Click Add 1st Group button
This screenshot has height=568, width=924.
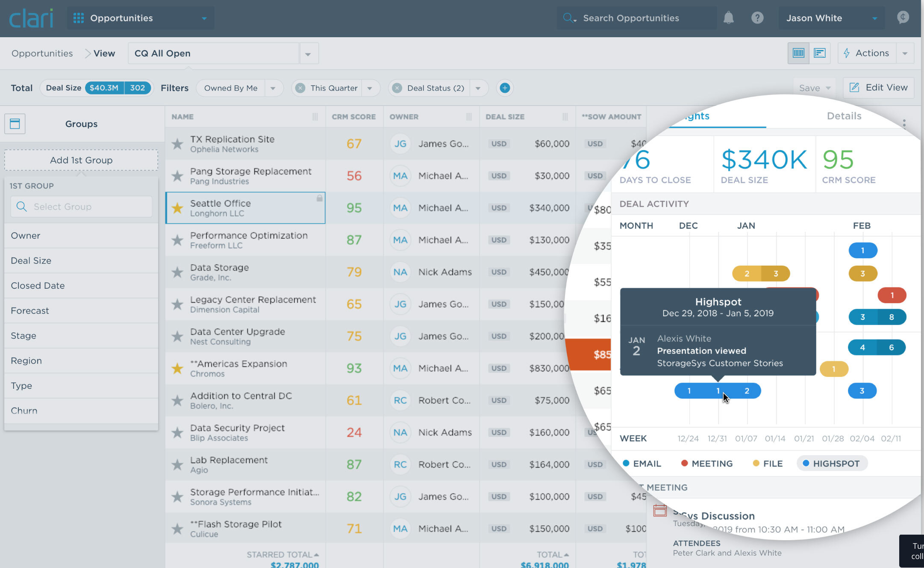coord(81,160)
